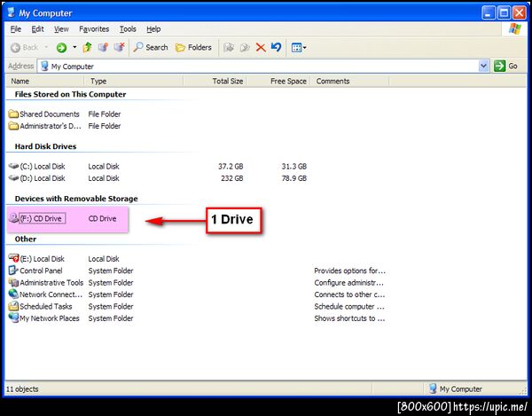
Task: Click 'Connects to other c…' comment text
Action: [349, 294]
